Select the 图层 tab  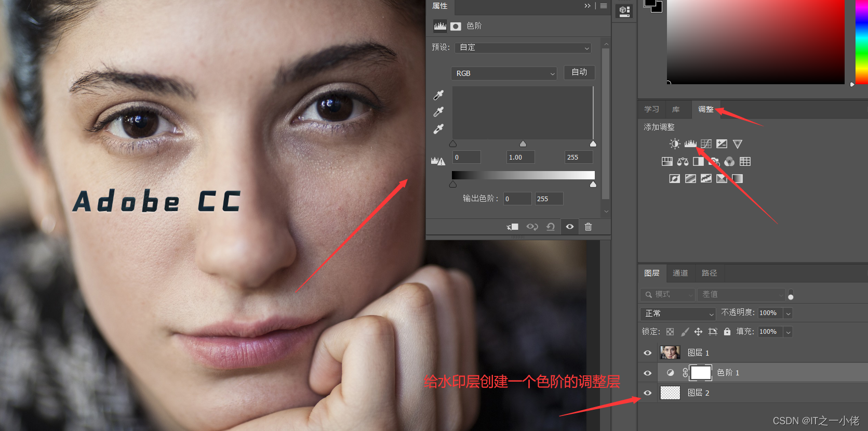(x=652, y=273)
